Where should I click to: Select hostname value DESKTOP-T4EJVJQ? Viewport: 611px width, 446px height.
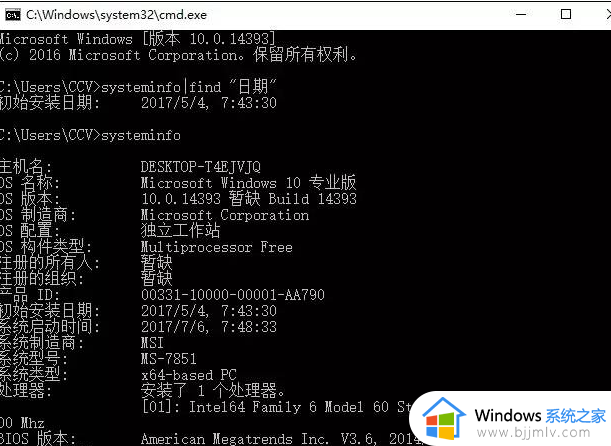tap(200, 167)
